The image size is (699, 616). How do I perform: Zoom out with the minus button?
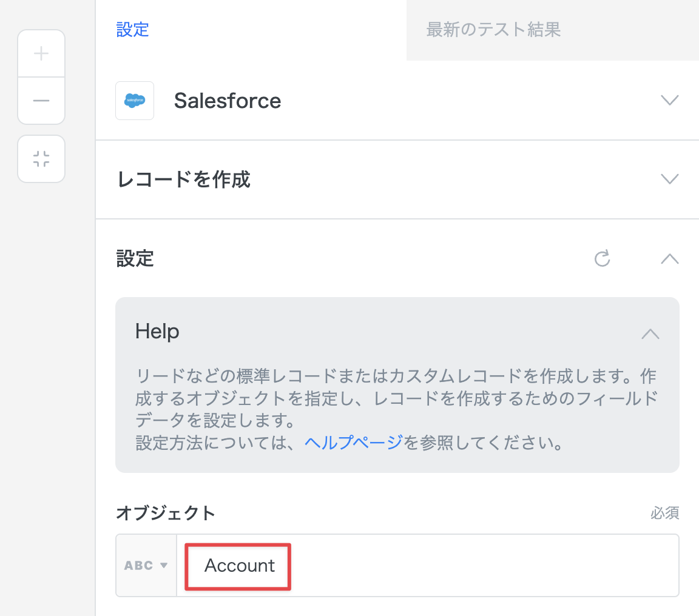(41, 101)
